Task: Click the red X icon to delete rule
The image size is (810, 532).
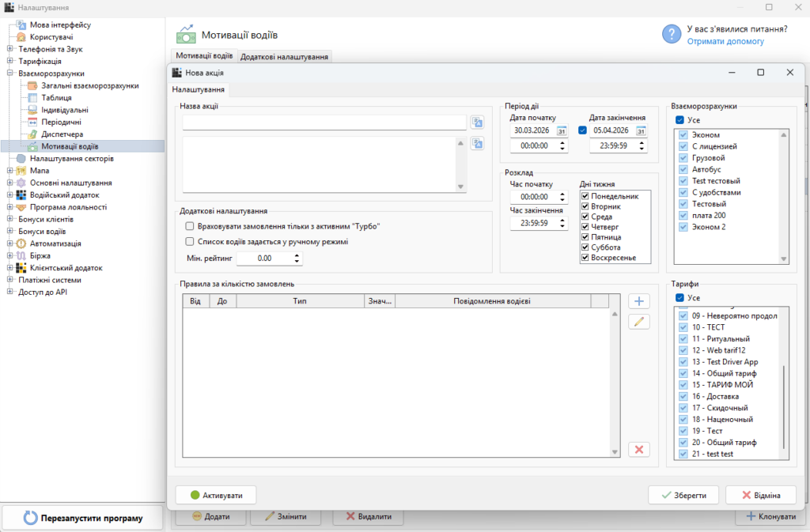Action: click(638, 449)
